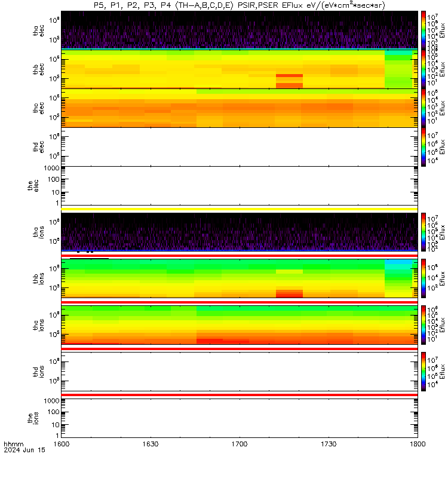Click the '2024 Jun 15' date label
The height and width of the screenshot is (478, 448).
[x=24, y=450]
